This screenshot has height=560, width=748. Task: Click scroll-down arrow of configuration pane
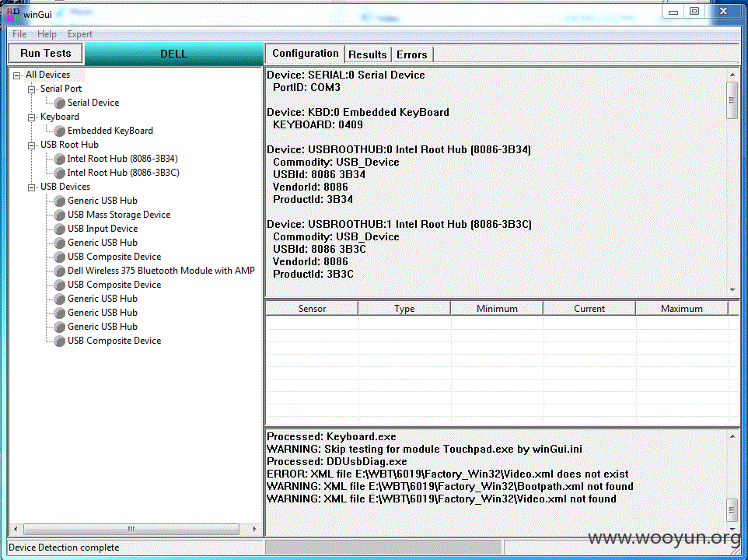[x=732, y=289]
